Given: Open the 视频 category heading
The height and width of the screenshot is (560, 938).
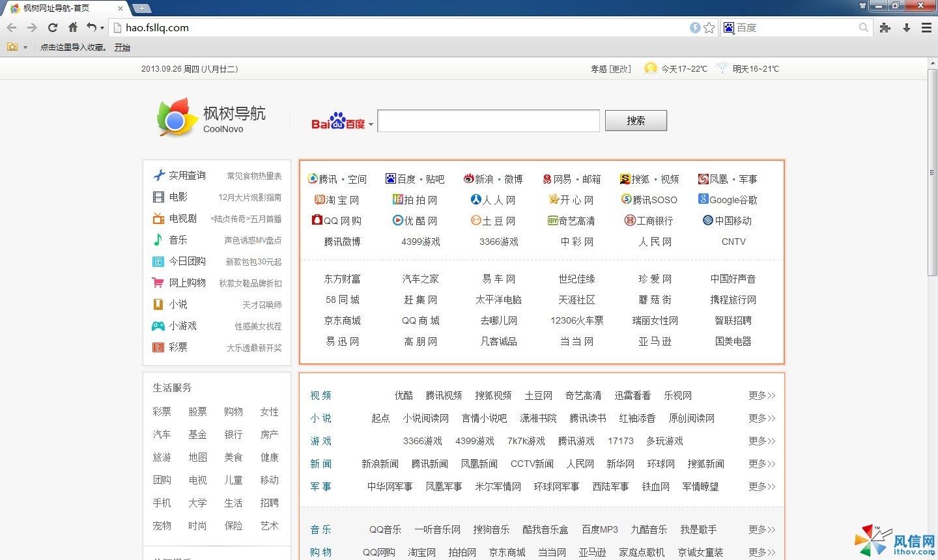Looking at the screenshot, I should click(x=320, y=395).
